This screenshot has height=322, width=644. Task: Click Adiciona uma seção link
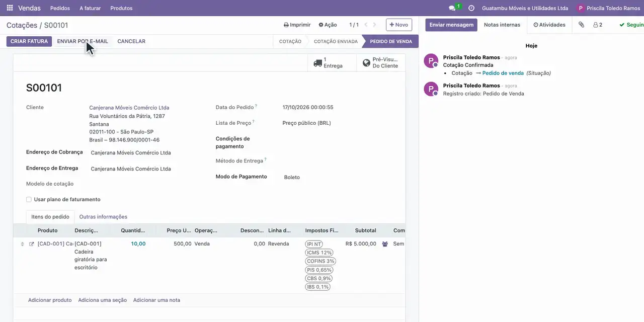coord(103,300)
